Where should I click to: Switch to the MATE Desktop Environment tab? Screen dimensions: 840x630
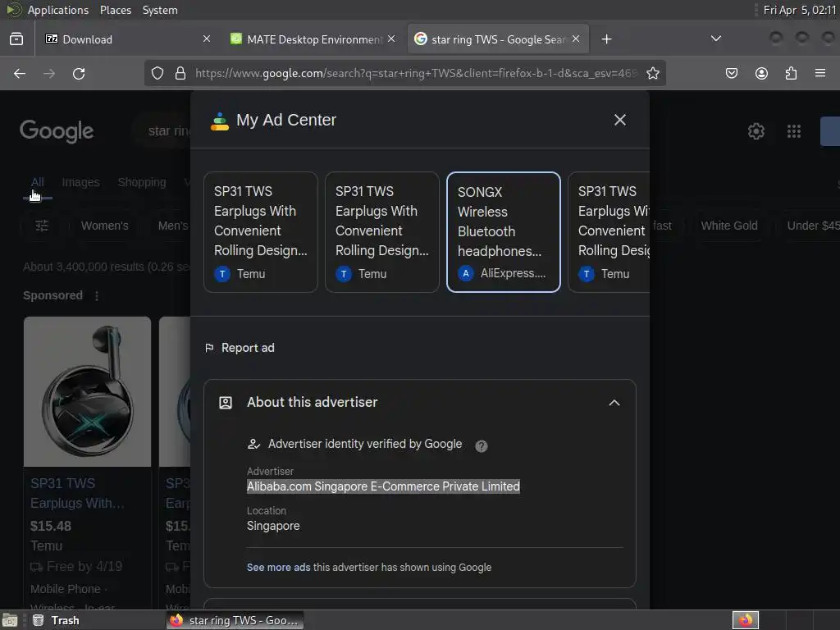coord(313,39)
